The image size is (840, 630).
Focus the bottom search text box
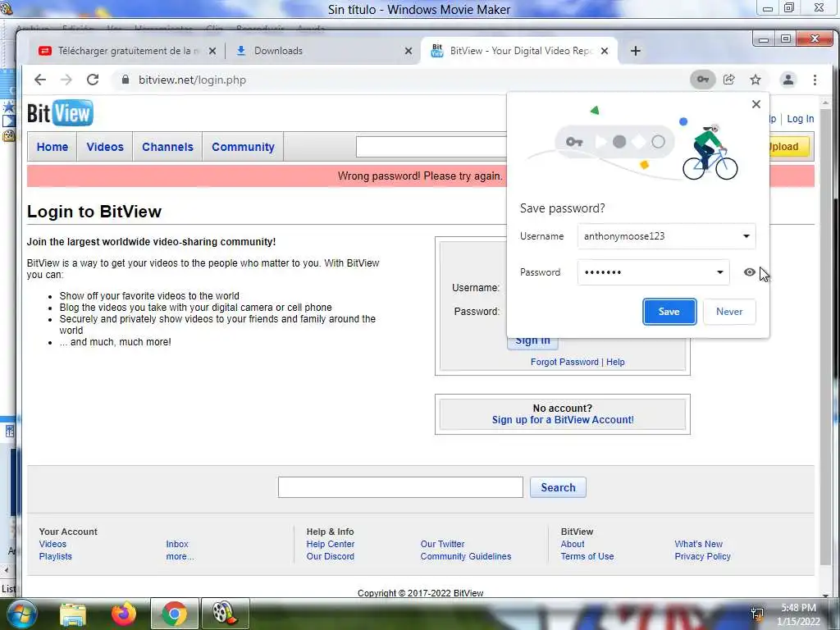click(x=400, y=487)
